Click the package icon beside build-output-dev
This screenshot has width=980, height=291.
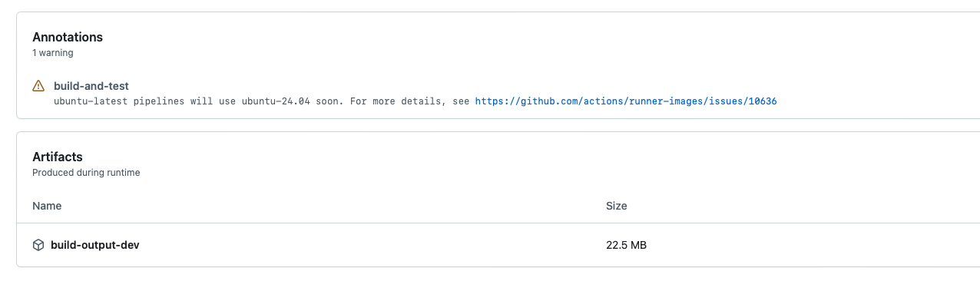coord(38,245)
